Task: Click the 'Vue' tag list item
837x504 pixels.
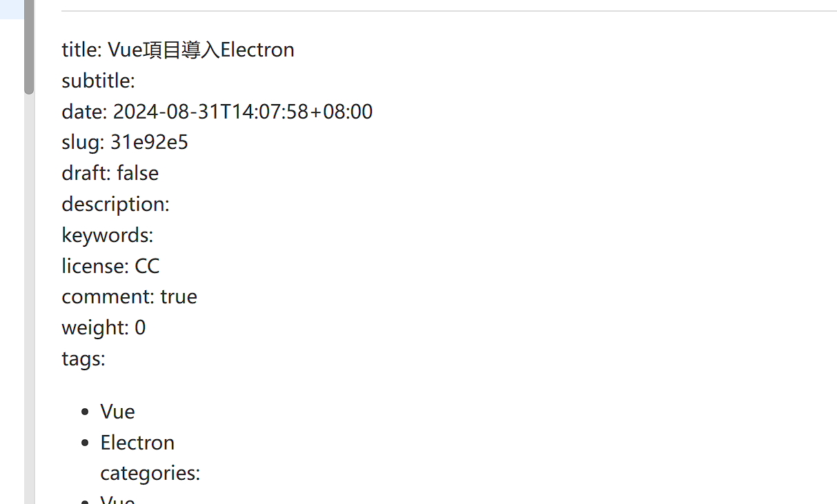Action: 117,412
